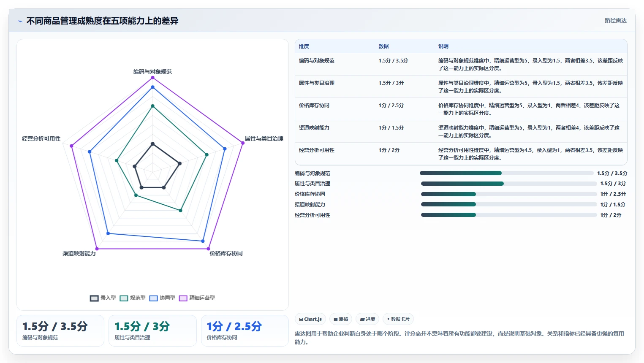Select the Chart.js chip
The width and height of the screenshot is (644, 363).
tap(310, 319)
